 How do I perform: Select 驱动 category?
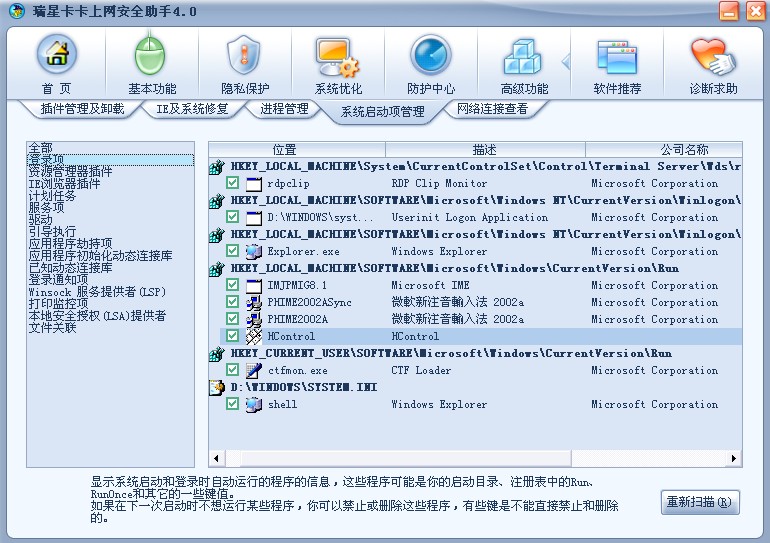pos(40,219)
